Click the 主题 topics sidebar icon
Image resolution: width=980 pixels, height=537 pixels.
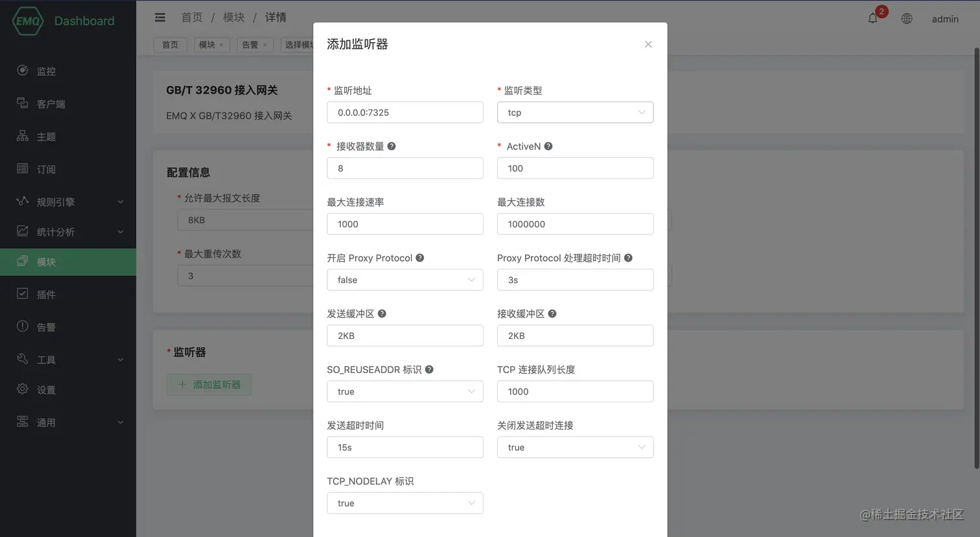pyautogui.click(x=23, y=135)
